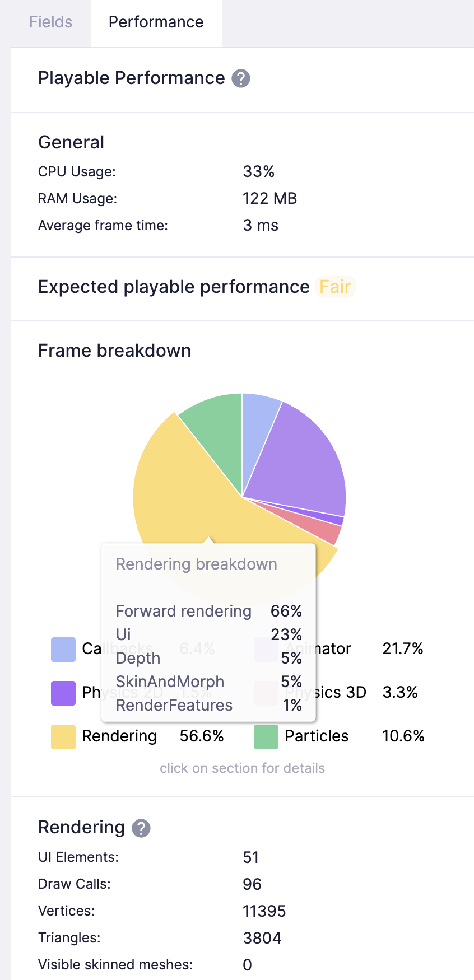Click the Fair performance badge
The width and height of the screenshot is (474, 980).
tap(335, 287)
